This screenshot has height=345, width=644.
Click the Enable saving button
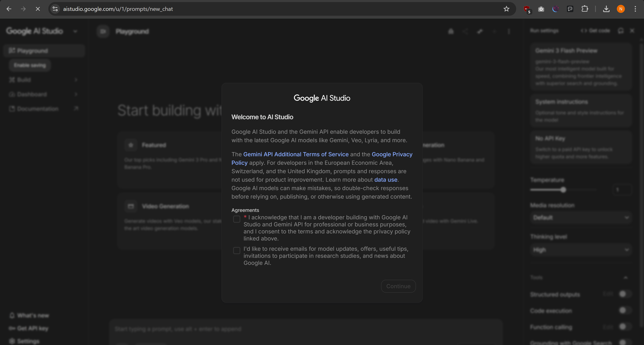pyautogui.click(x=30, y=65)
